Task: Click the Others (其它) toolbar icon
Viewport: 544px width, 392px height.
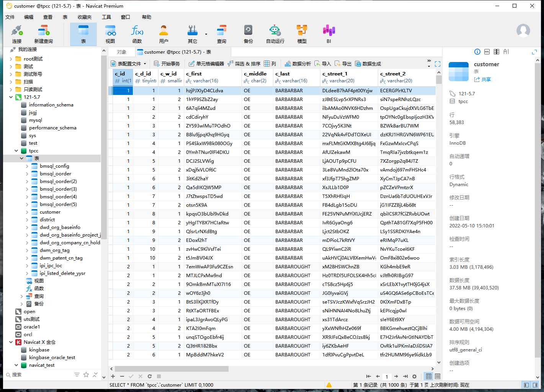Action: (193, 34)
